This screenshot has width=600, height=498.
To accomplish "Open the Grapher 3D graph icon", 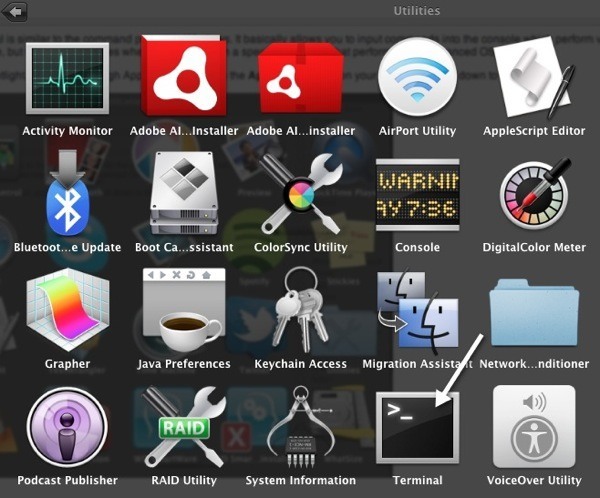I will [x=68, y=310].
